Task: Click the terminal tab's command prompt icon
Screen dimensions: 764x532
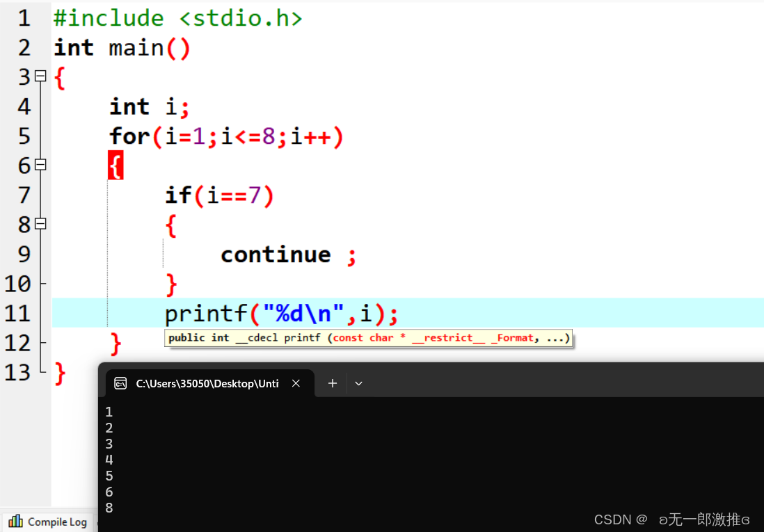Action: tap(120, 383)
